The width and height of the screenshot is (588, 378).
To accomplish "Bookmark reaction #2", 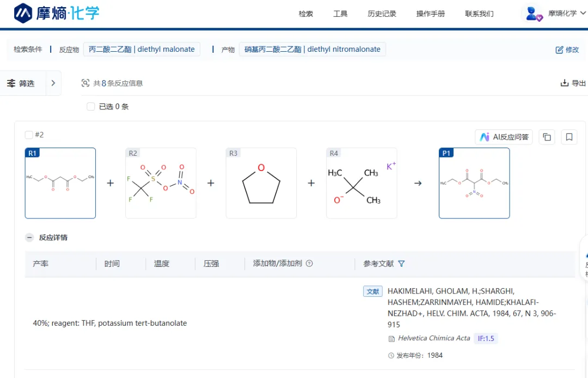I will coord(569,137).
